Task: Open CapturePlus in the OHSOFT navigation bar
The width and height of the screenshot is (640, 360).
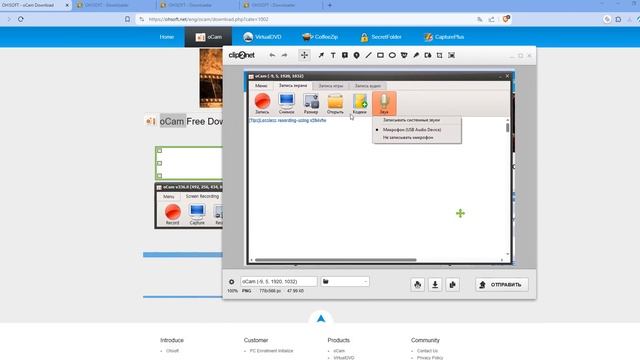Action: click(444, 37)
